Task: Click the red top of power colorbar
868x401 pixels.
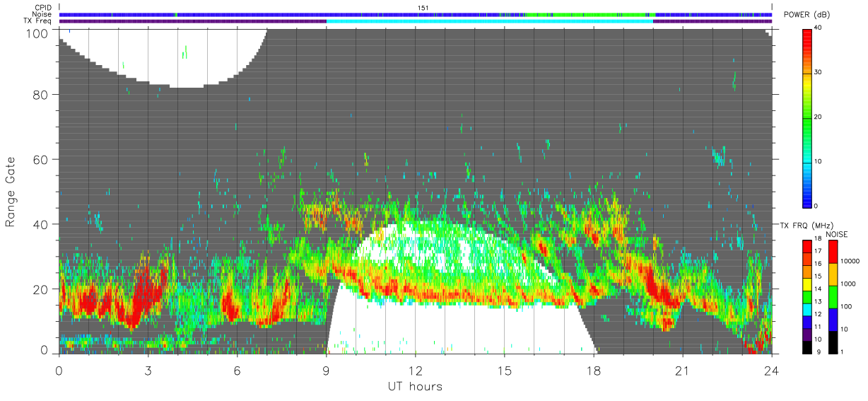Action: [x=807, y=39]
